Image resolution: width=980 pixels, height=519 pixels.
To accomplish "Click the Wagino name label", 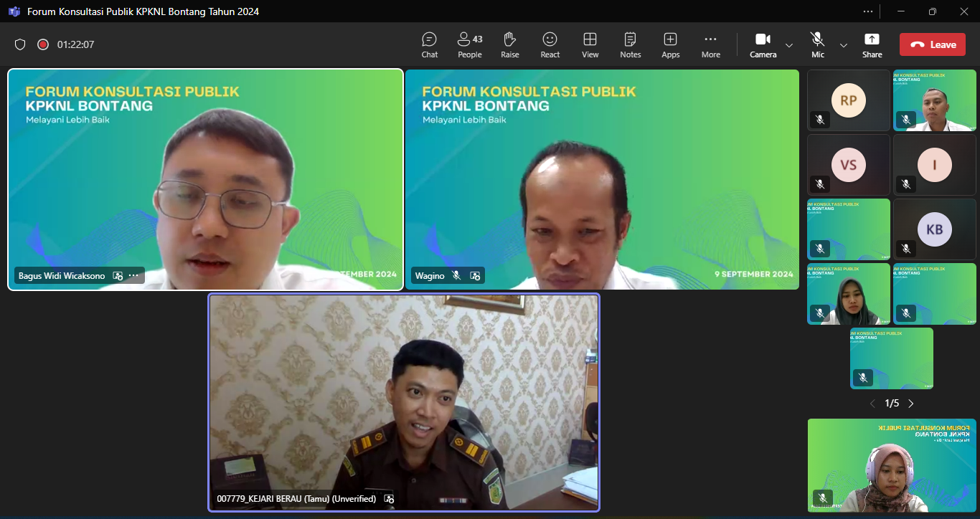I will tap(430, 275).
